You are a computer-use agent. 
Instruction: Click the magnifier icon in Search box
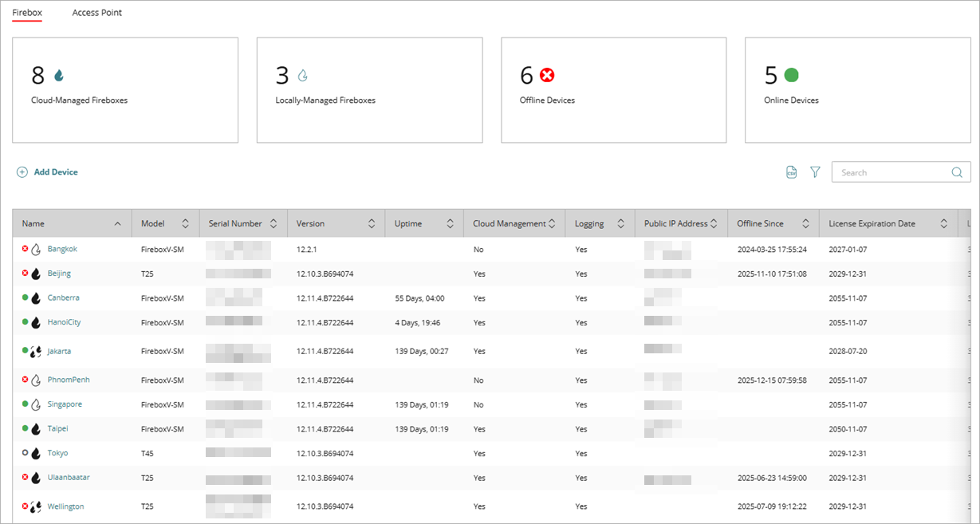[x=957, y=172]
